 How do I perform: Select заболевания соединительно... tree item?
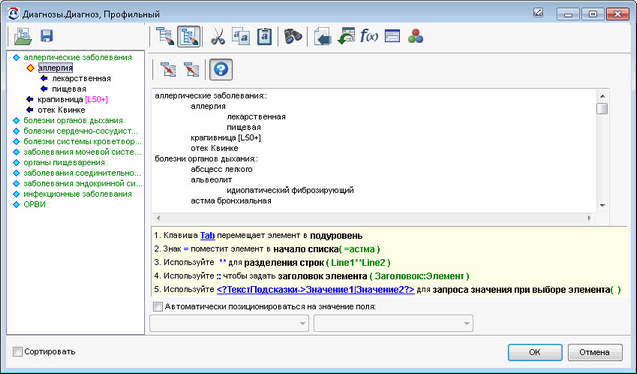pyautogui.click(x=82, y=173)
